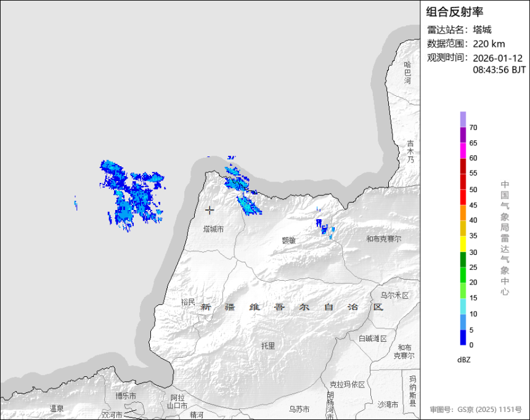Click the 博乐市 map label
The height and width of the screenshot is (420, 530).
tap(126, 395)
